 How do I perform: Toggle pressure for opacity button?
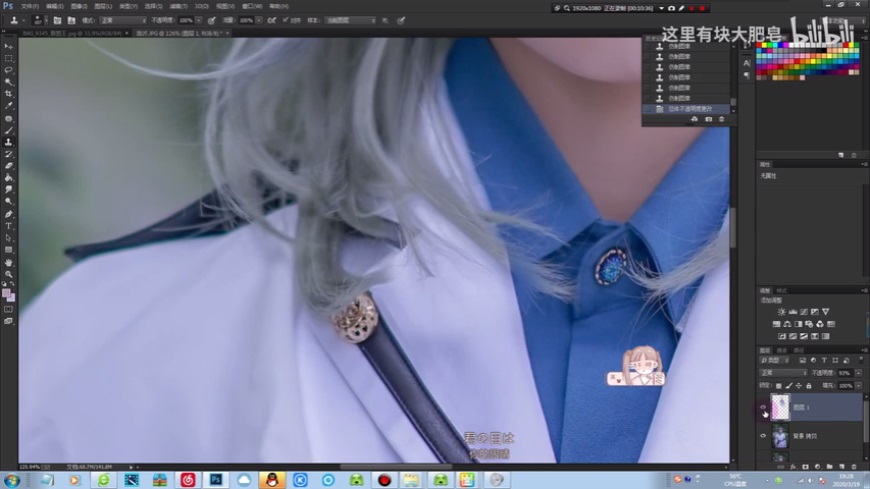(x=211, y=21)
